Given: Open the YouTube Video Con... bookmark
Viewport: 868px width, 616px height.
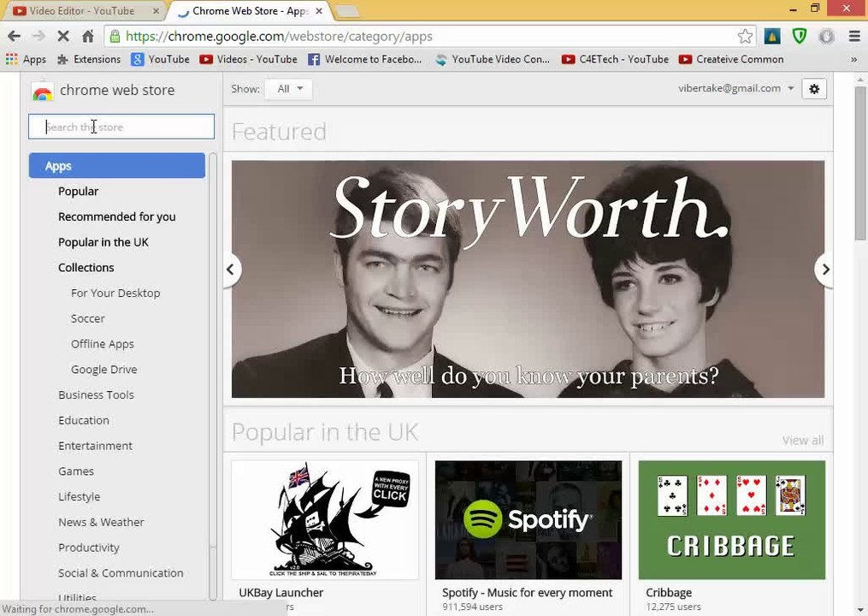Looking at the screenshot, I should 492,59.
